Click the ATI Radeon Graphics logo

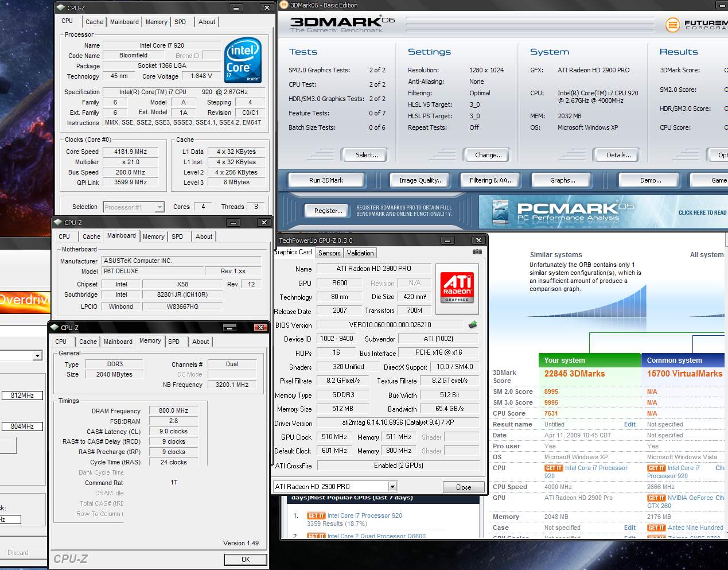click(457, 289)
